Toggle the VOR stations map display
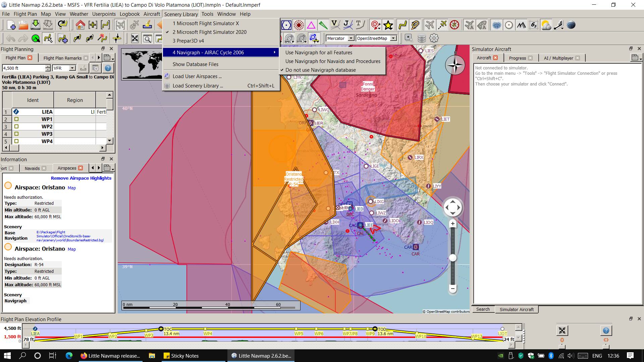644x362 pixels. tap(286, 25)
